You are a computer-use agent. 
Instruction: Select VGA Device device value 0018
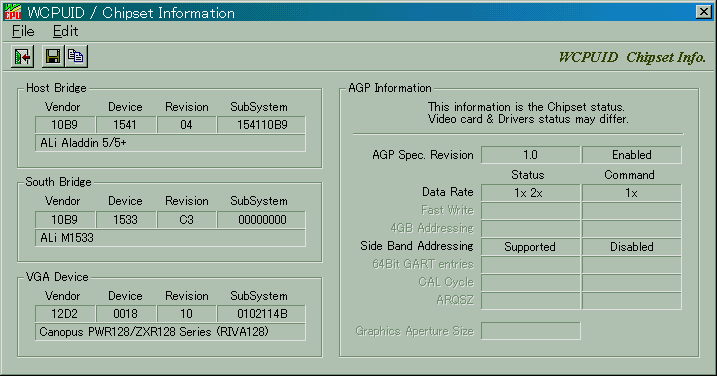126,314
